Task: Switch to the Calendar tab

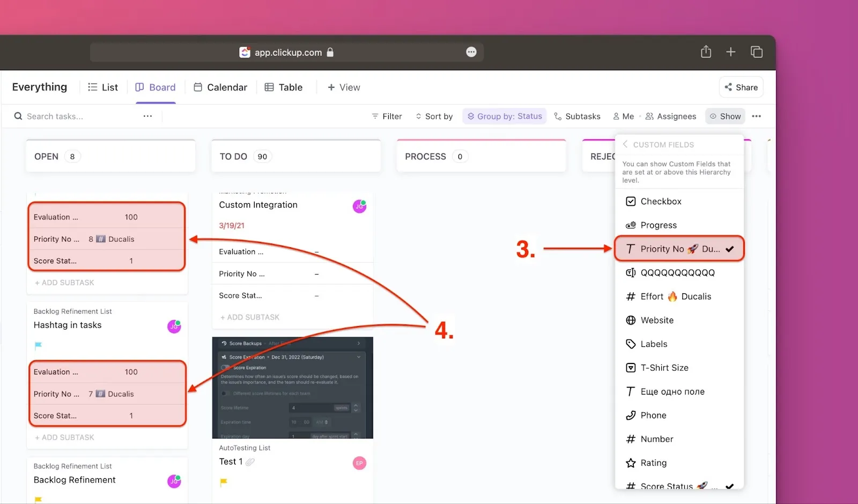Action: point(220,87)
